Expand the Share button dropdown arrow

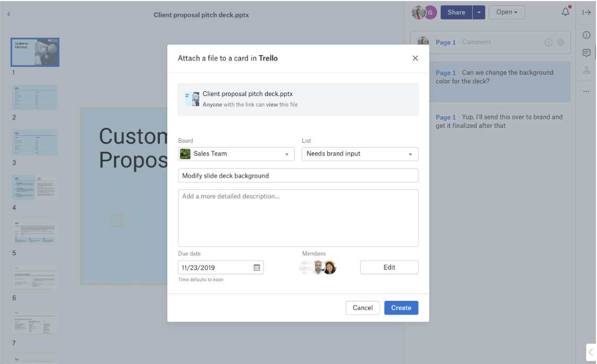[x=479, y=13]
